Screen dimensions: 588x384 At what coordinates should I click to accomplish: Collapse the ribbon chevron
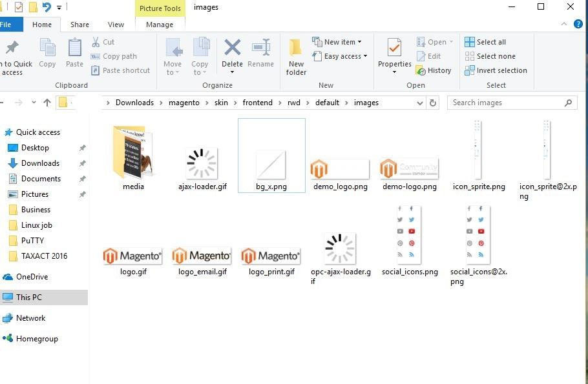[x=564, y=25]
